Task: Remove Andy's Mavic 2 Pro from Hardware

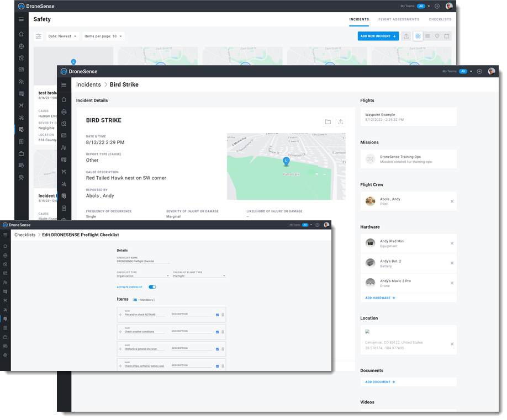Action: [x=452, y=283]
